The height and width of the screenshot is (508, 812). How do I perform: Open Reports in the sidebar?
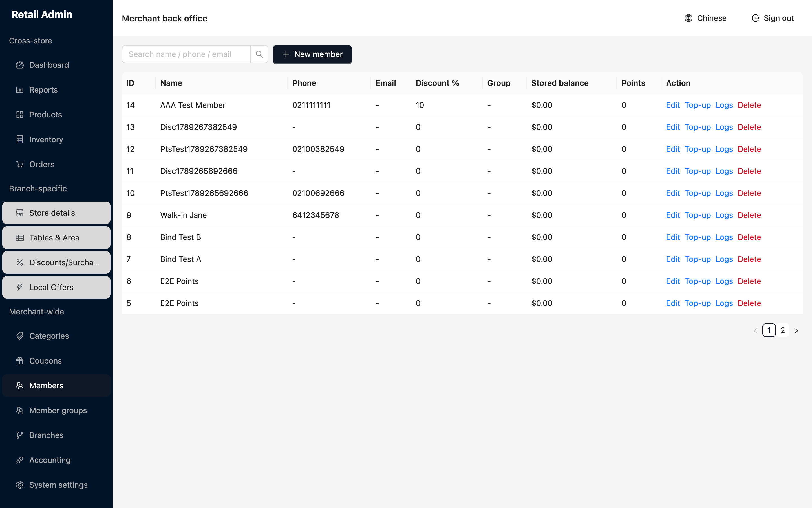(56, 90)
